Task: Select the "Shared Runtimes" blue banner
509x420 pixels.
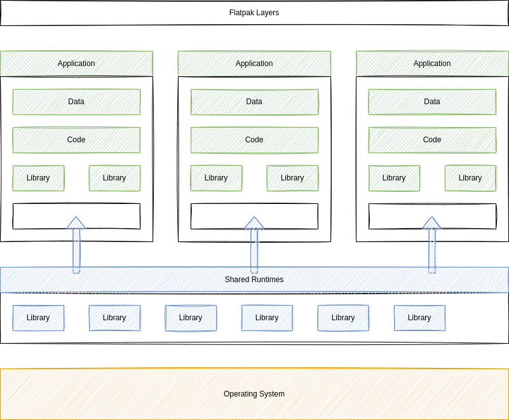Action: 254,280
